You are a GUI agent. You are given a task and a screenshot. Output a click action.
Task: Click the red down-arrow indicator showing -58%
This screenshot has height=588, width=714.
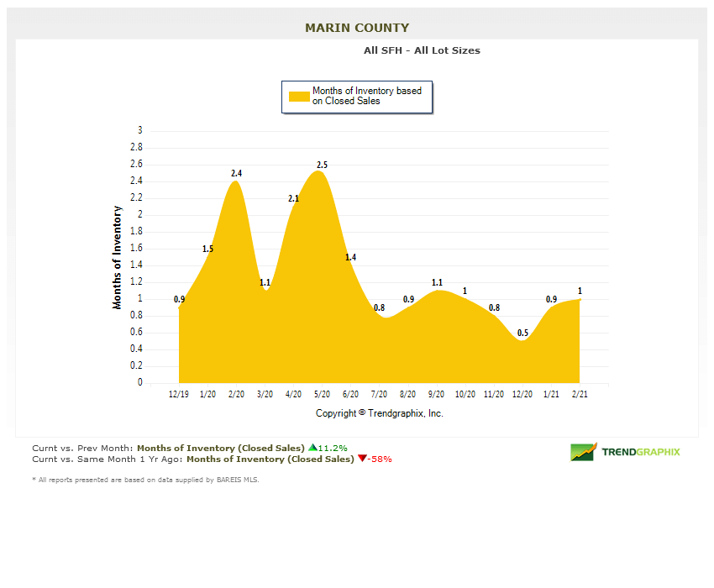tap(360, 459)
